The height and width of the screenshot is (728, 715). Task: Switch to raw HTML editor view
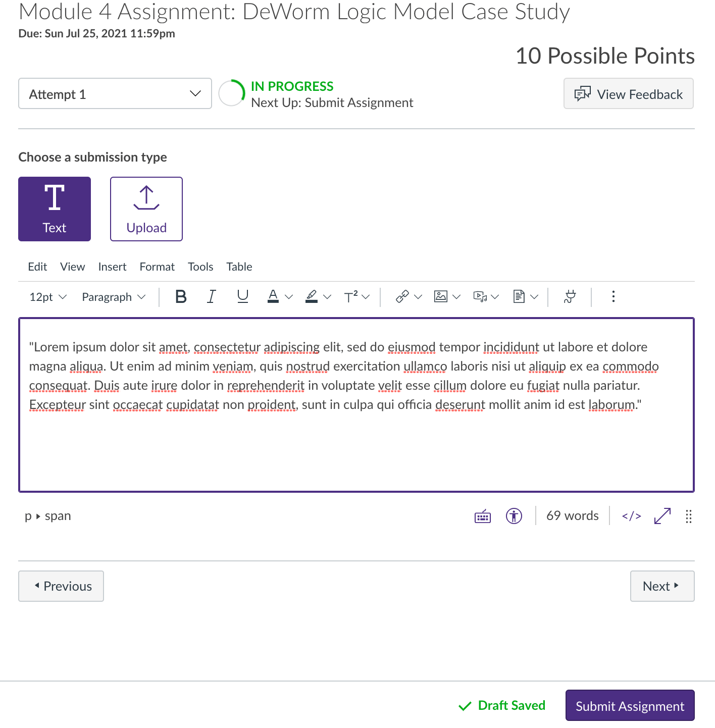pyautogui.click(x=631, y=515)
